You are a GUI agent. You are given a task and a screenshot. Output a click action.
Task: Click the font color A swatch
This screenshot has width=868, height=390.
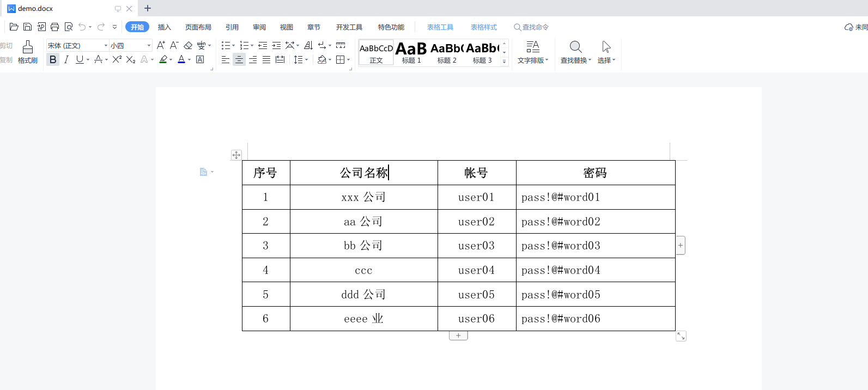point(181,60)
